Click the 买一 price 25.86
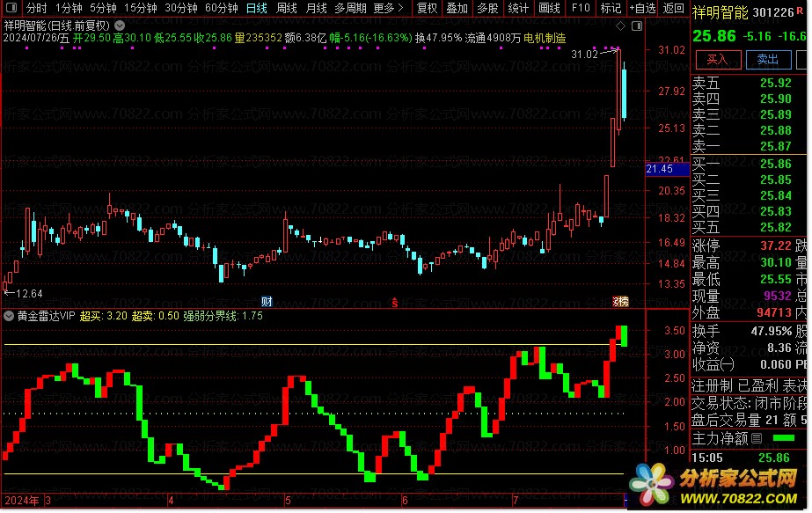Viewport: 812px width, 513px height. 775,165
